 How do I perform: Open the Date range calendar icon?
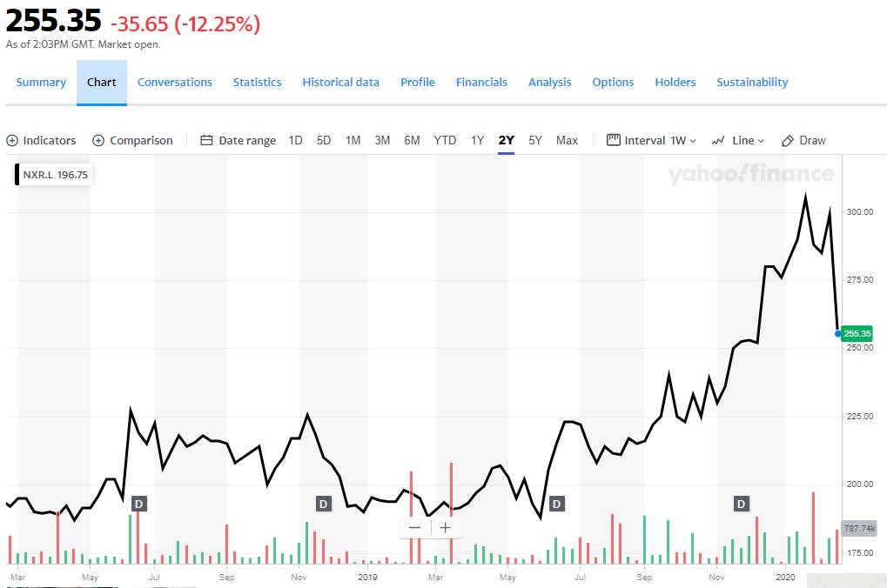[206, 140]
